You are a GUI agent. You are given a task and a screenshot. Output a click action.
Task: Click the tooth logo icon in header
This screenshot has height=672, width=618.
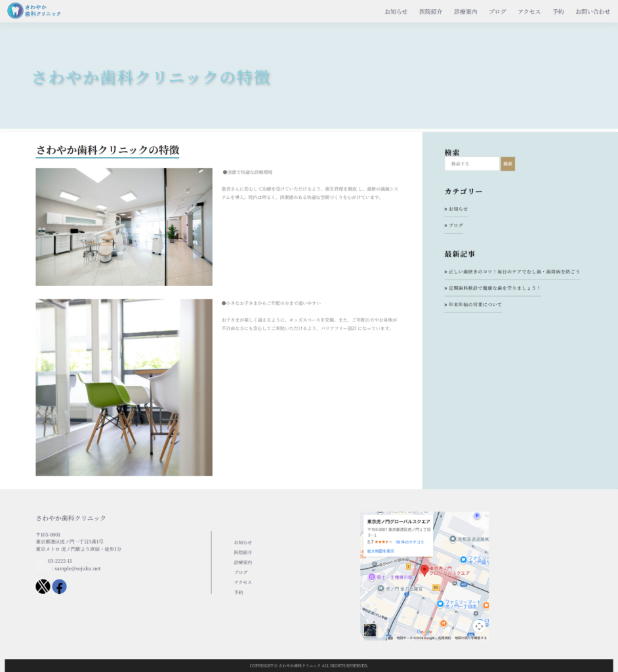(15, 10)
